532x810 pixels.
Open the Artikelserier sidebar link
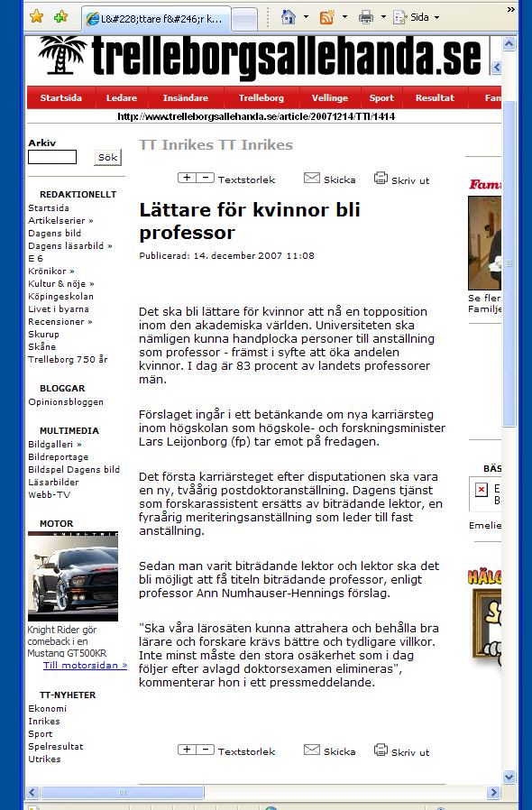[61, 221]
